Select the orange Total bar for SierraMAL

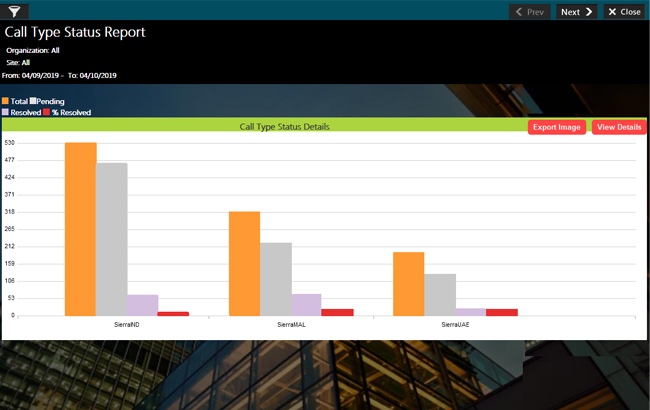click(244, 263)
